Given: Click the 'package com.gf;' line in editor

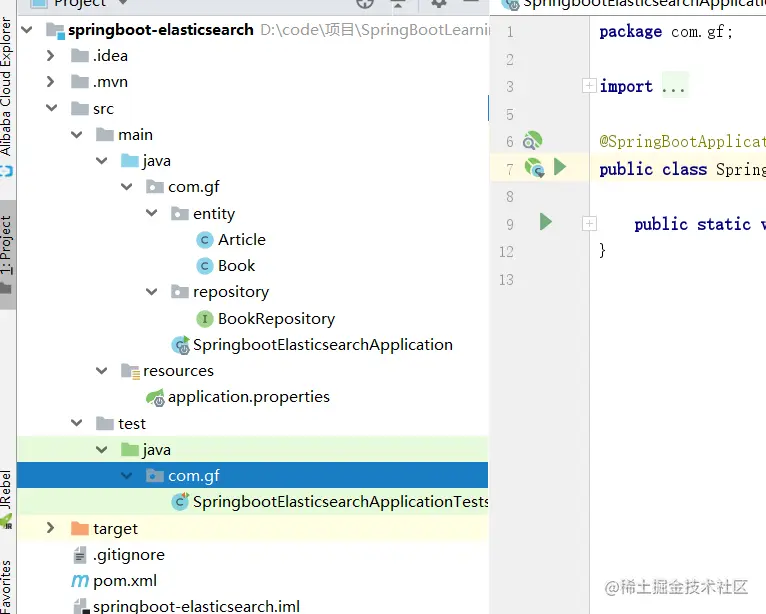Looking at the screenshot, I should (x=665, y=32).
